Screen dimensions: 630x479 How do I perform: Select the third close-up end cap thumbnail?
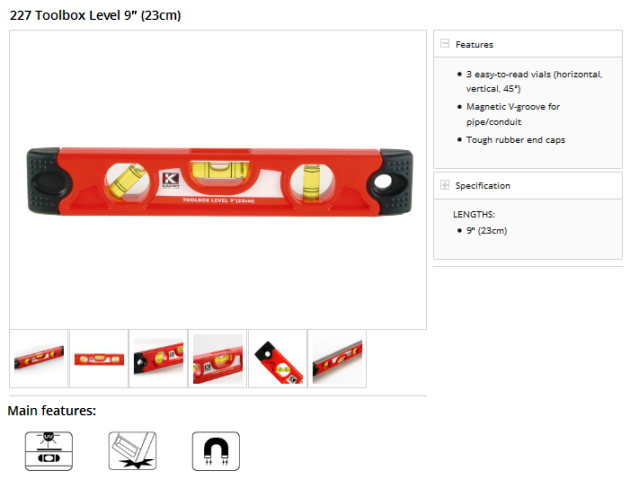point(158,358)
